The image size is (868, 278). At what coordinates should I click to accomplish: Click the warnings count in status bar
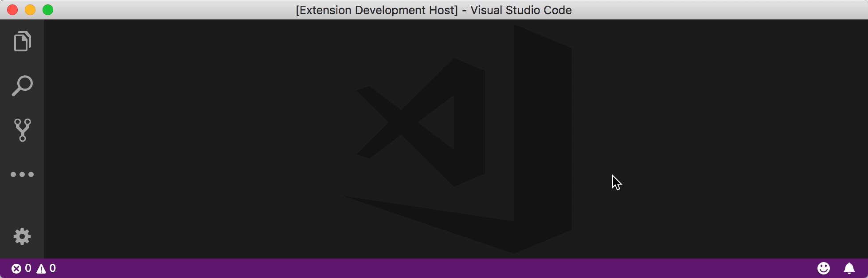pyautogui.click(x=46, y=268)
